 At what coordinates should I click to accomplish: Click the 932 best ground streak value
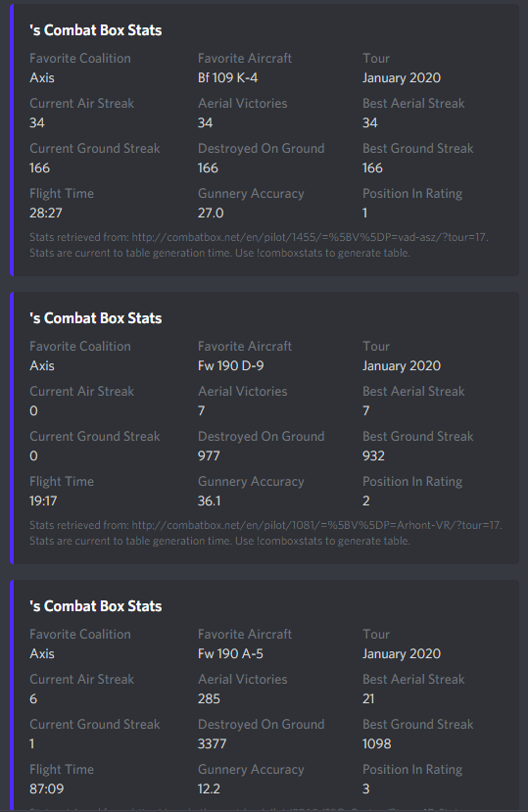[373, 456]
